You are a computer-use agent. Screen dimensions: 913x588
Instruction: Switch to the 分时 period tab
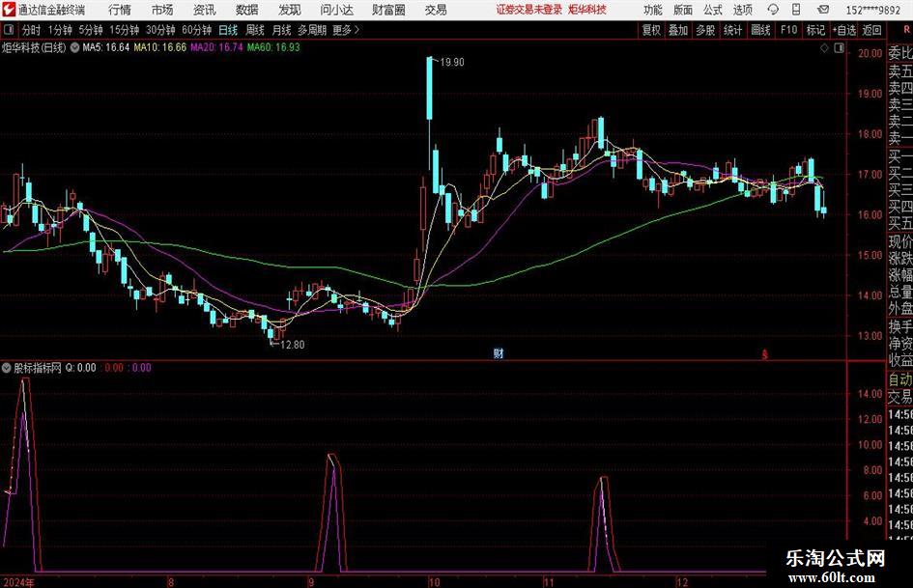[x=31, y=30]
